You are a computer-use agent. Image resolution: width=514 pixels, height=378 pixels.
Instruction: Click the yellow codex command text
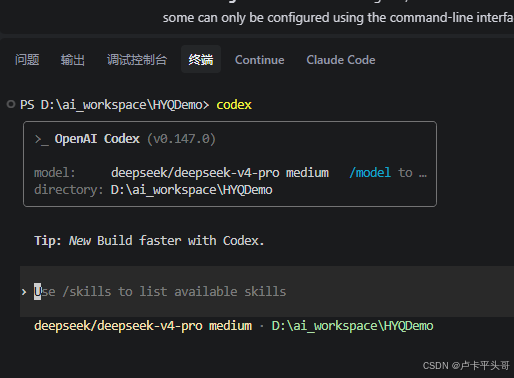(x=234, y=105)
